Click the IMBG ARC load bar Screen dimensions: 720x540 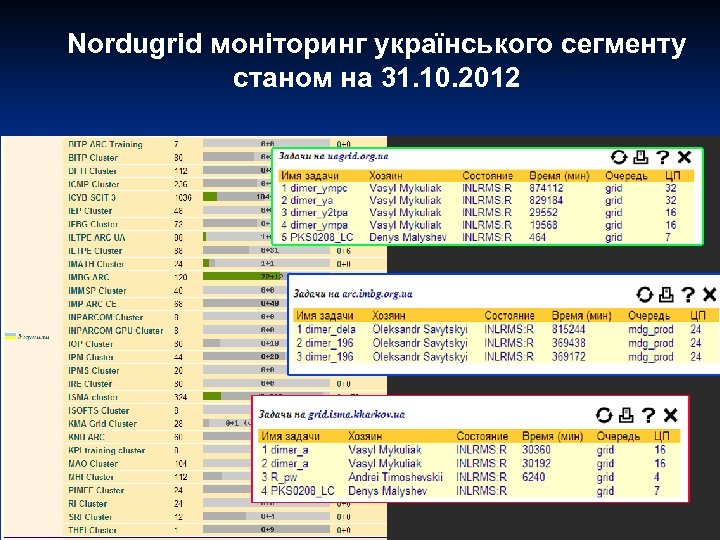244,277
